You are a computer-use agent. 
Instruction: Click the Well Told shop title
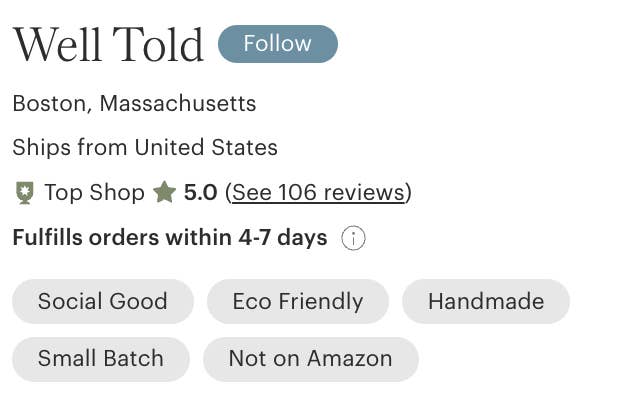click(x=108, y=45)
